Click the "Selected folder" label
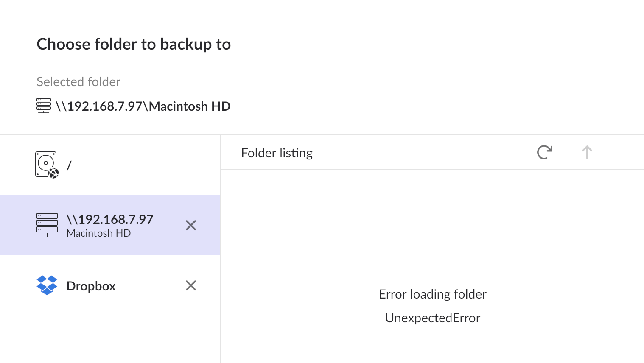 pos(78,82)
